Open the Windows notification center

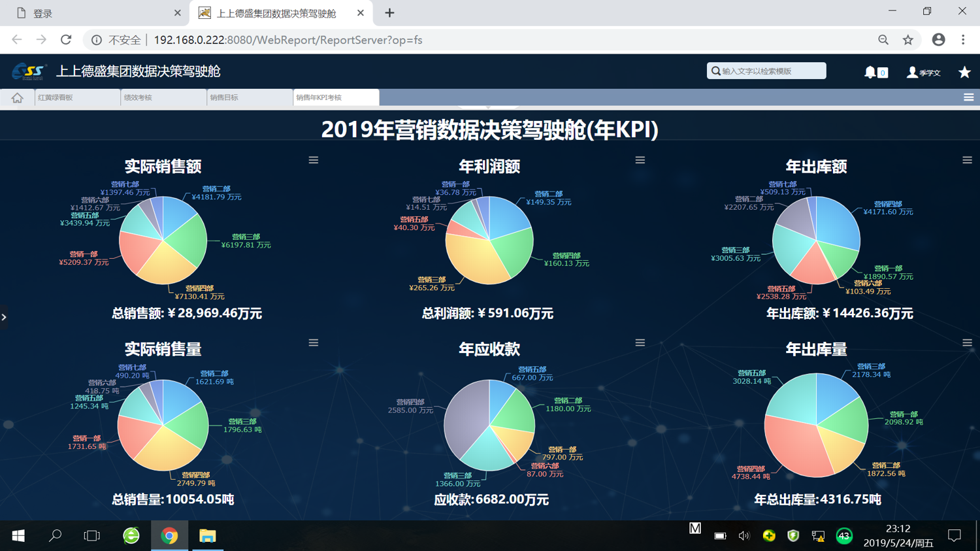click(x=955, y=536)
